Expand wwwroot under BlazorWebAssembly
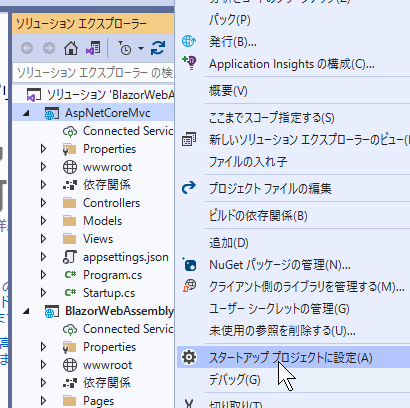 43,365
